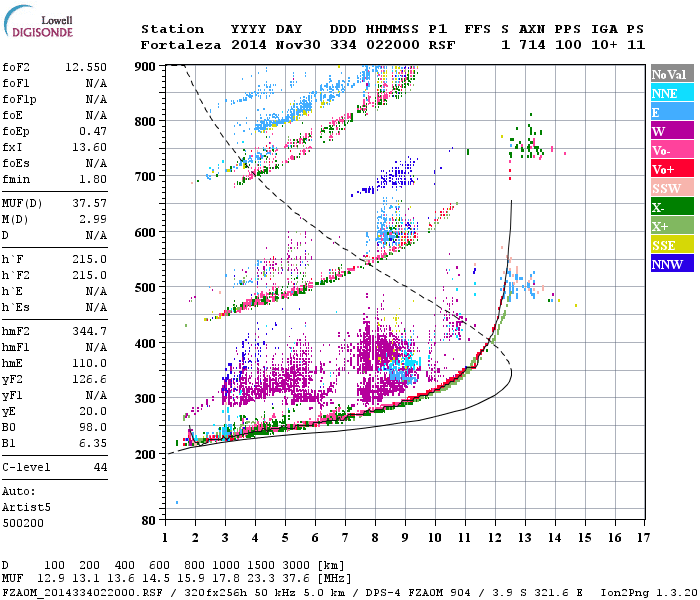Select the NNE cyan legend swatch
Image resolution: width=700 pixels, height=600 pixels.
672,93
